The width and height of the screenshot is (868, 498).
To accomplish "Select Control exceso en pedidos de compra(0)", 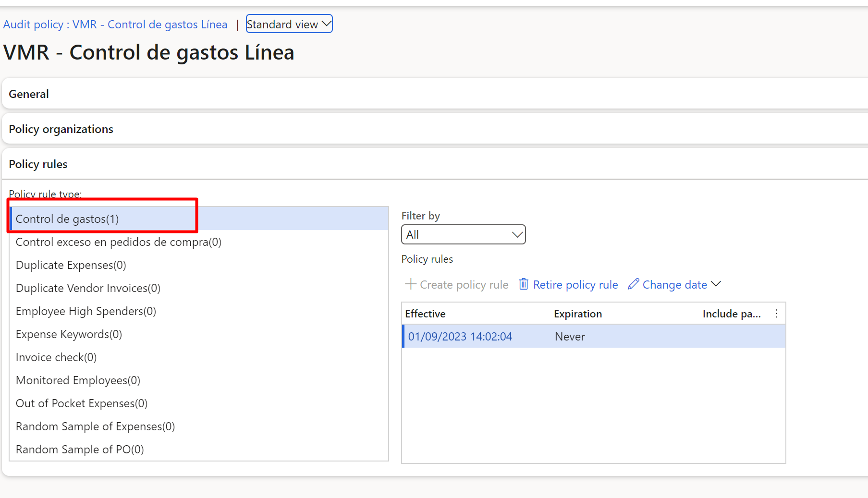I will point(199,242).
